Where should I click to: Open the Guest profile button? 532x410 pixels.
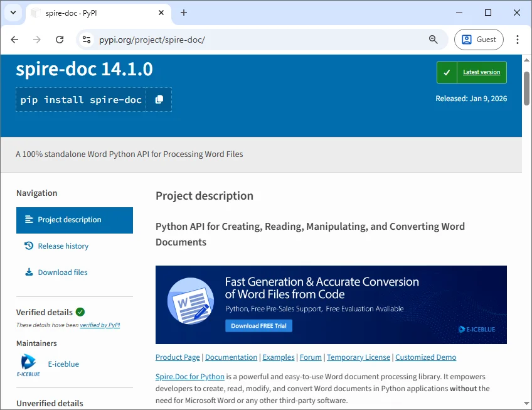[479, 39]
